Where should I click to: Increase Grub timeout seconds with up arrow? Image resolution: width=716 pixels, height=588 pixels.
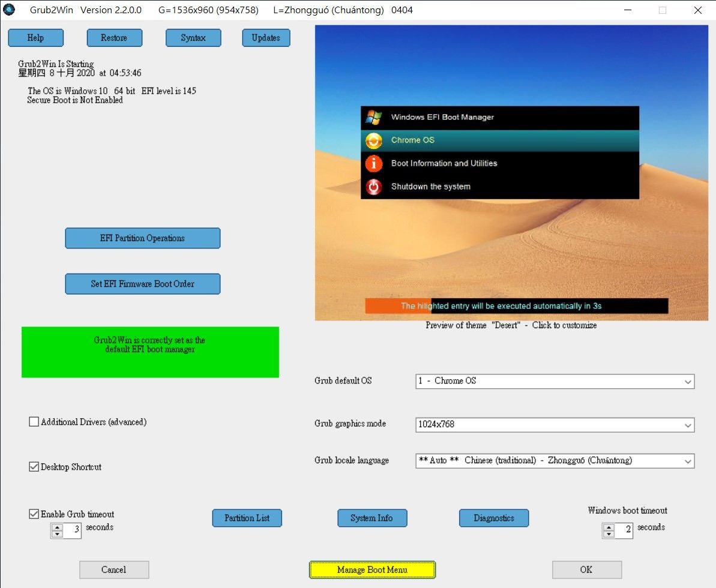coord(57,527)
